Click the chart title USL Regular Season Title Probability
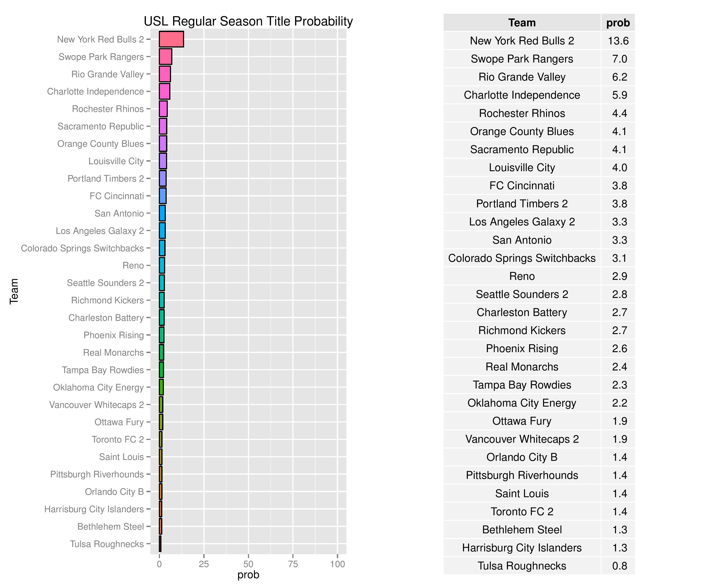The width and height of the screenshot is (719, 588). click(x=248, y=21)
